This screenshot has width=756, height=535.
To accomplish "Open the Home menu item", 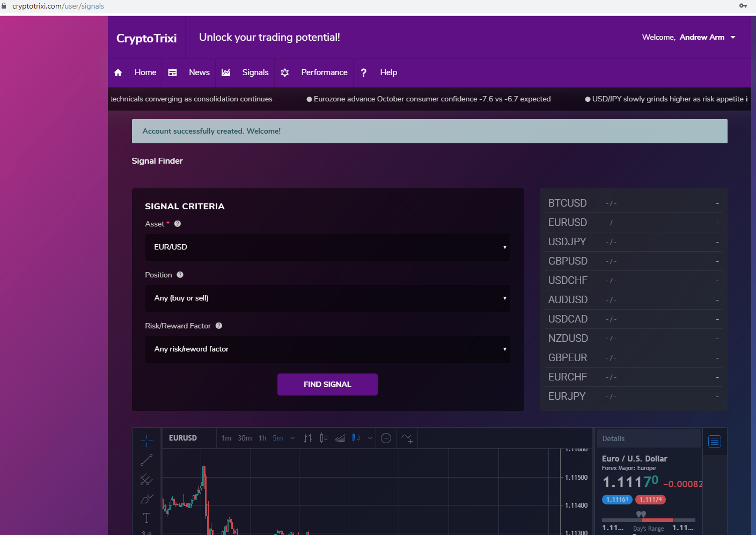I will pos(145,72).
